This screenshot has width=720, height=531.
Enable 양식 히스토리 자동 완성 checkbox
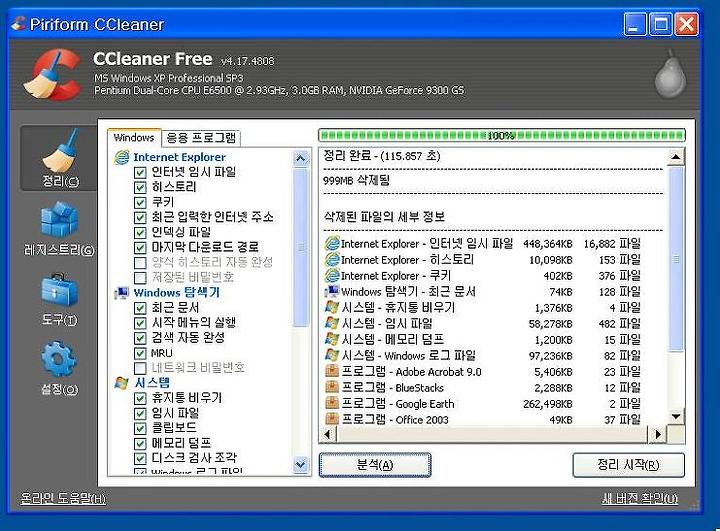(140, 263)
